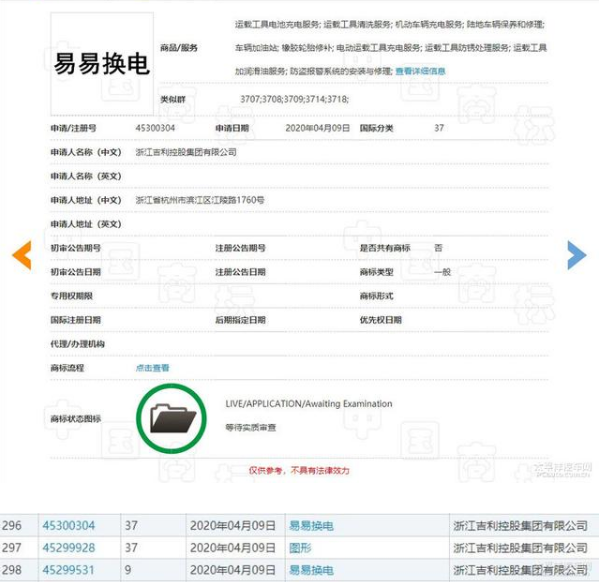Open application number 45300304 in row 296

(x=69, y=525)
